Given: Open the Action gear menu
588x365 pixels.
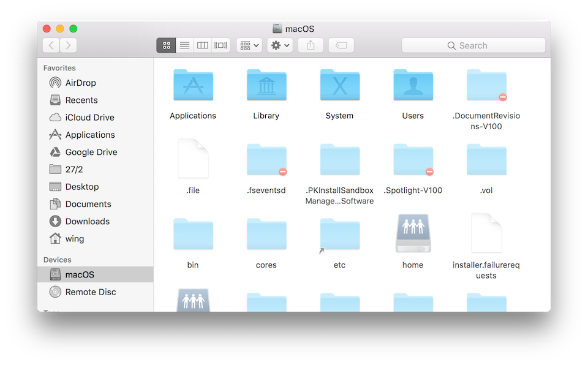Looking at the screenshot, I should [x=280, y=45].
